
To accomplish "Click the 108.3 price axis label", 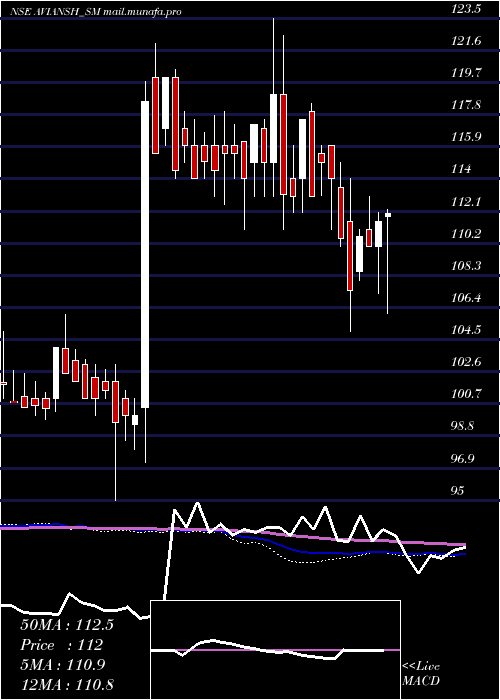I will (466, 266).
